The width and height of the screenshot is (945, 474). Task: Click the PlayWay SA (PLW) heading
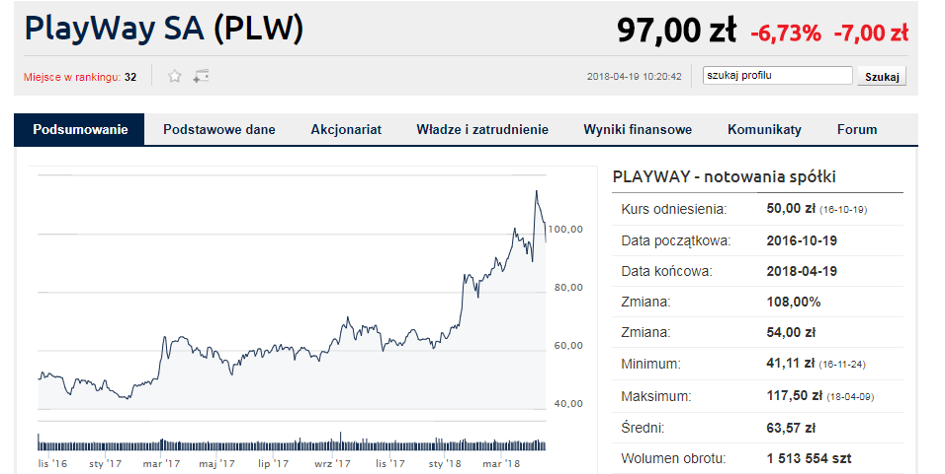click(x=164, y=29)
